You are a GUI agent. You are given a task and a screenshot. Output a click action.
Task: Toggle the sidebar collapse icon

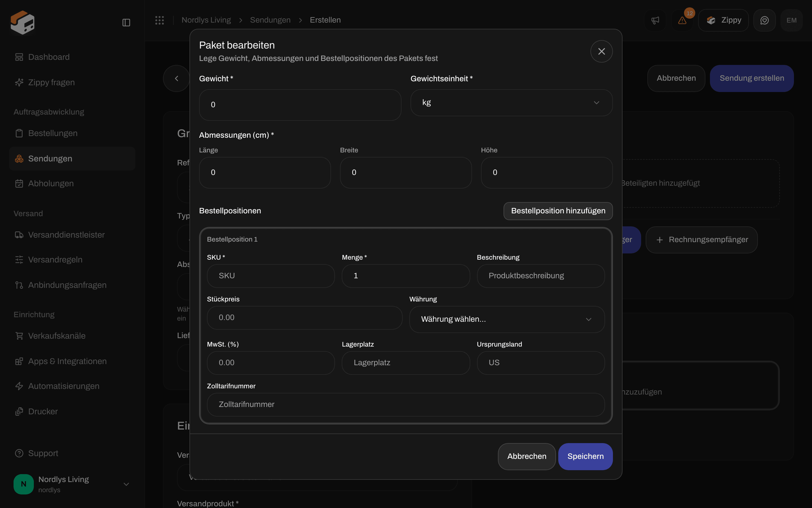point(126,23)
